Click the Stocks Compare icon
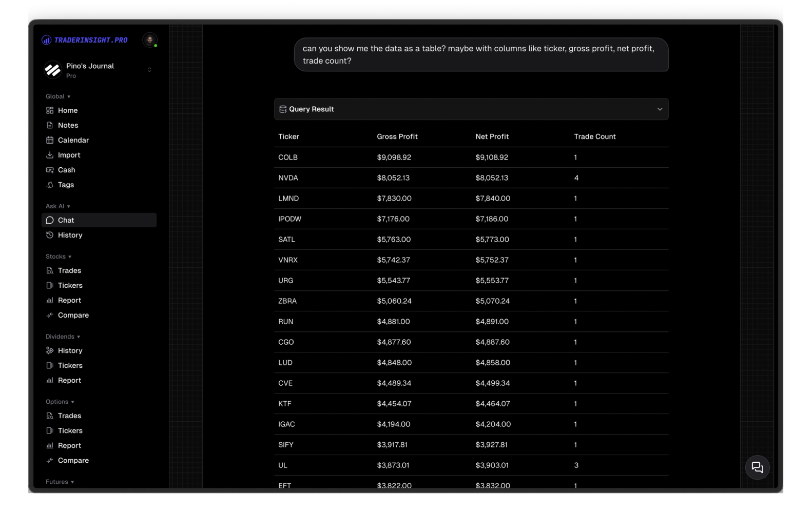 pos(50,315)
